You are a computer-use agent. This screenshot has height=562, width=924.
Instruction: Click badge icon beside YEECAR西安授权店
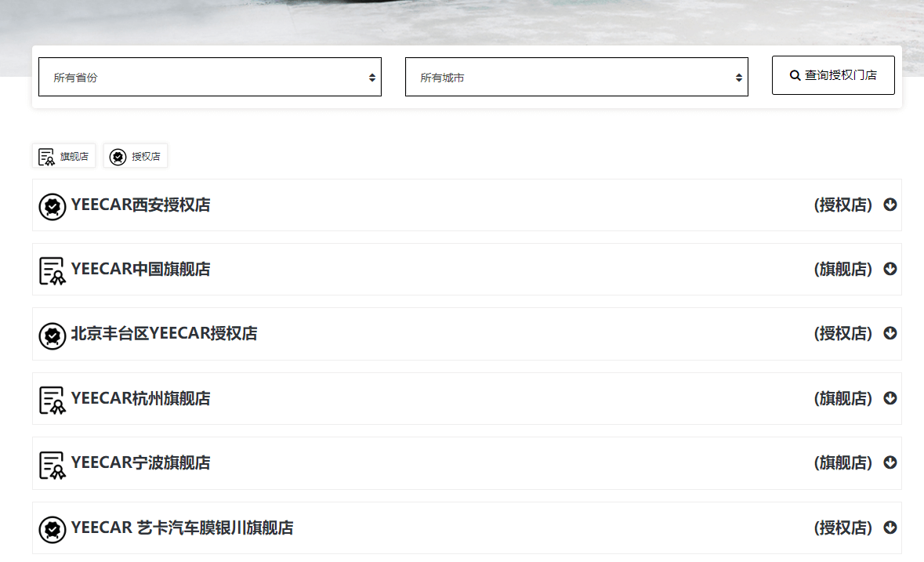pyautogui.click(x=53, y=207)
